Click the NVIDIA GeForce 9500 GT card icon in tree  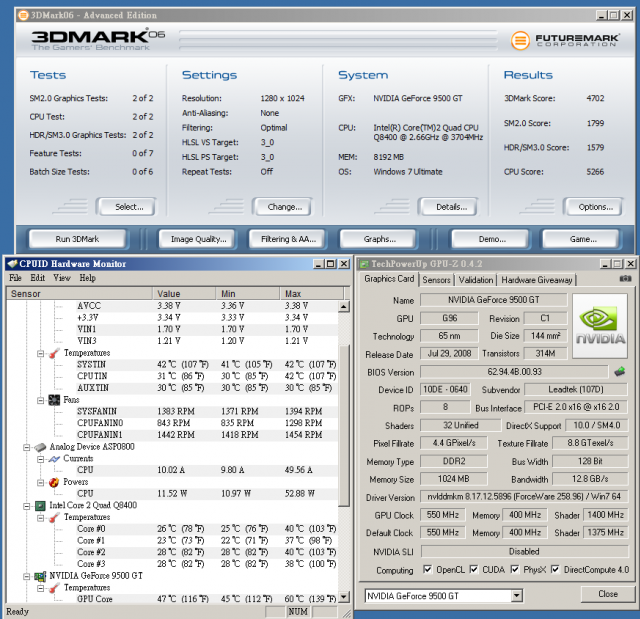(x=40, y=576)
